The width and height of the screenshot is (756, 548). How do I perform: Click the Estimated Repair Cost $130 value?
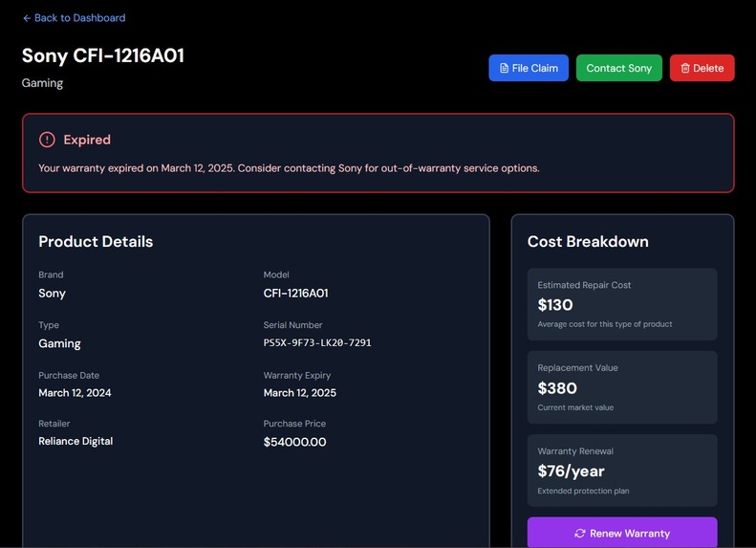(x=555, y=305)
